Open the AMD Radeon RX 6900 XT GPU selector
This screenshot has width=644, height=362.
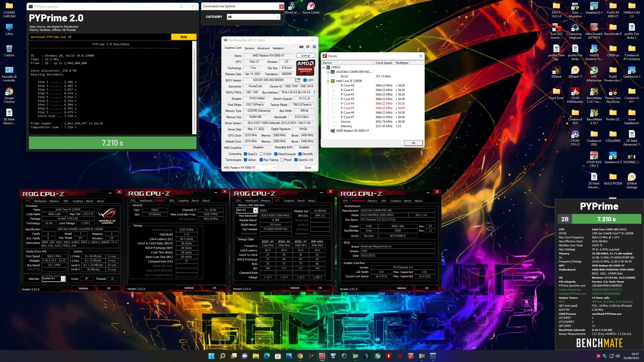[250, 168]
